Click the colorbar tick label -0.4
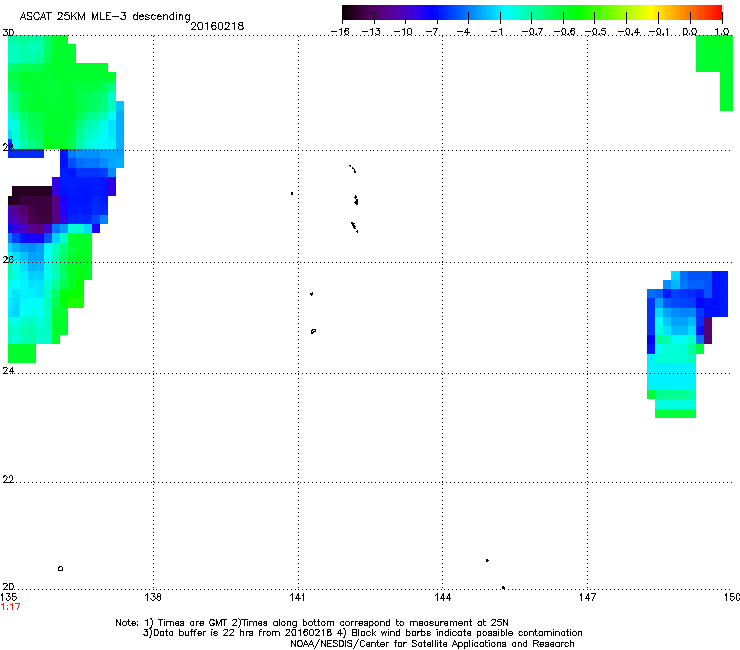The height and width of the screenshot is (650, 740). (629, 32)
